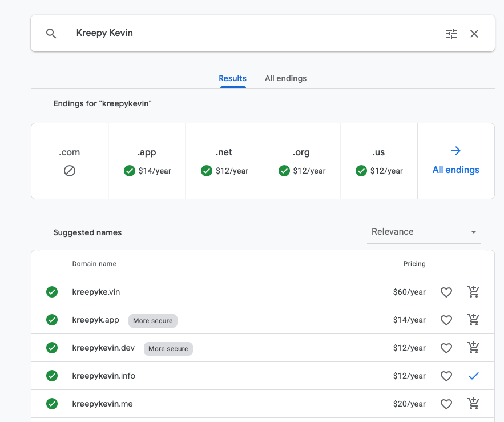The height and width of the screenshot is (422, 504).
Task: Select the kreepykevin.me domain name
Action: (103, 404)
